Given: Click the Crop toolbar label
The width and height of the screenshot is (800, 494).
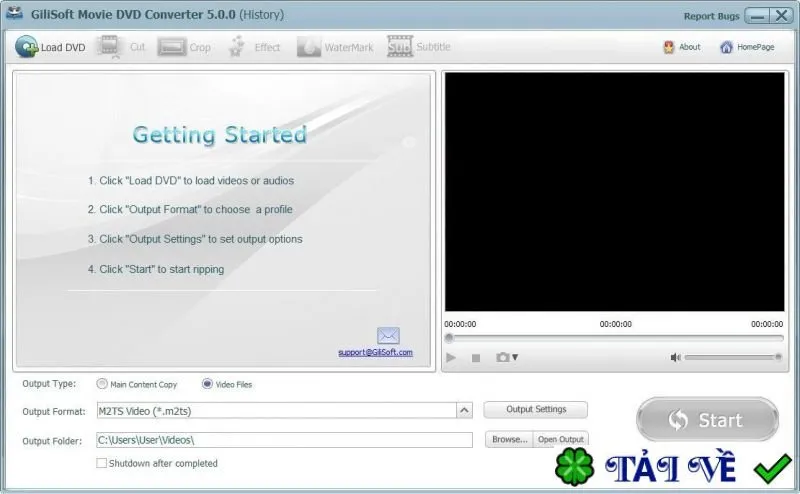Looking at the screenshot, I should 200,47.
